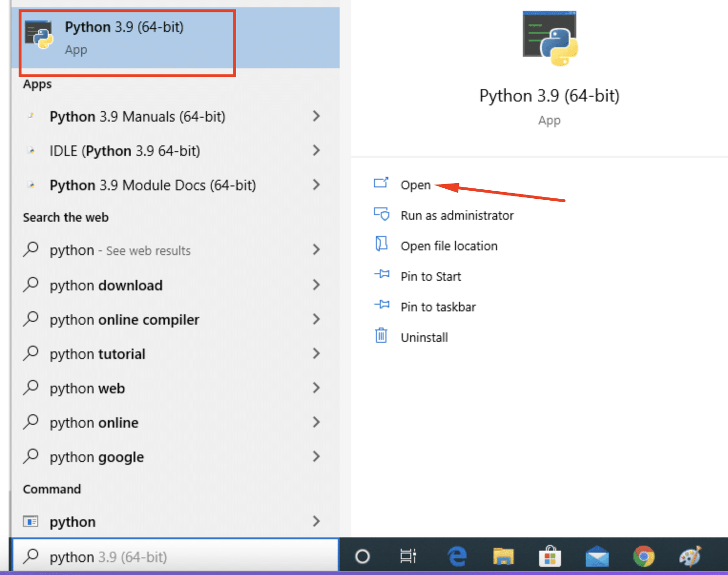728x575 pixels.
Task: Click the Pin to Start pin icon
Action: click(382, 274)
